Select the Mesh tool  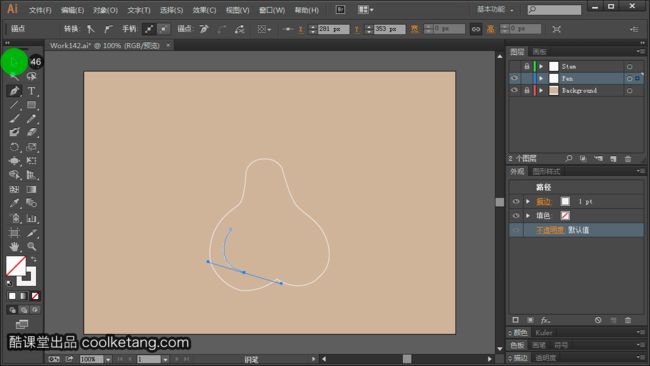point(14,189)
